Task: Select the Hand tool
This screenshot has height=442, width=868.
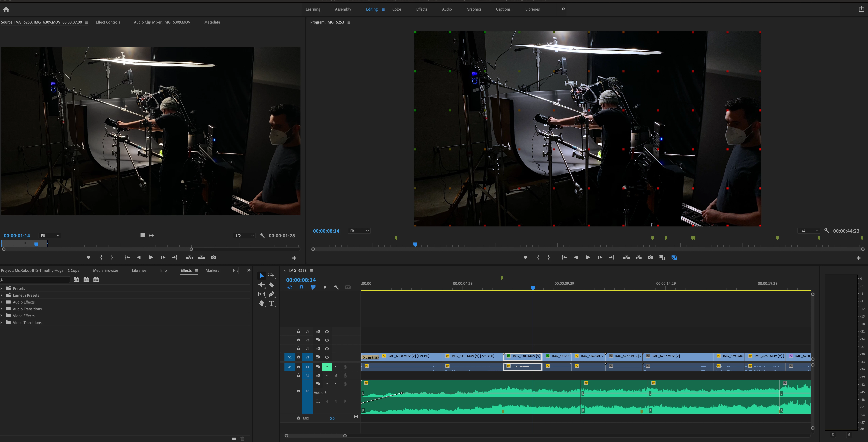Action: coord(261,303)
